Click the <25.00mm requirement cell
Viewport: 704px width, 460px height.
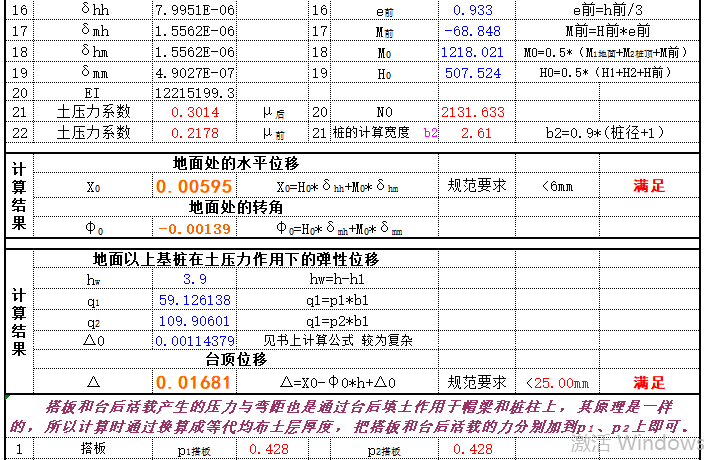[557, 382]
